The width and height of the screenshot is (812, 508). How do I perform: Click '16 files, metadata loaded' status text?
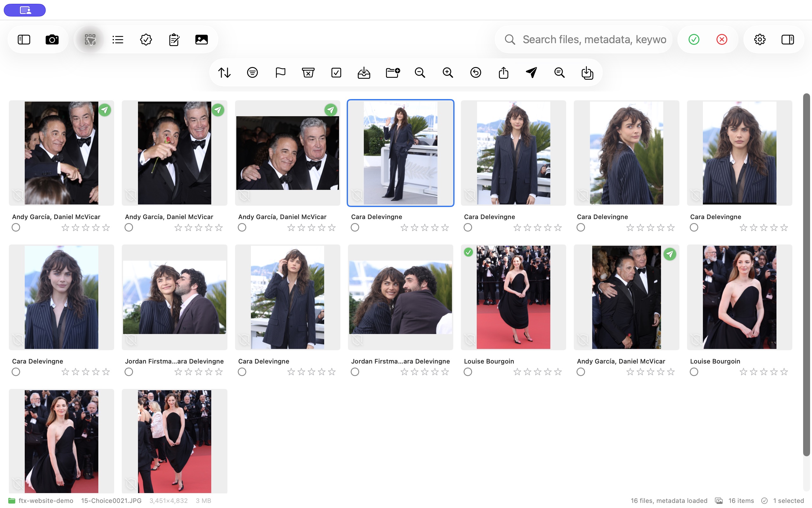(x=669, y=501)
